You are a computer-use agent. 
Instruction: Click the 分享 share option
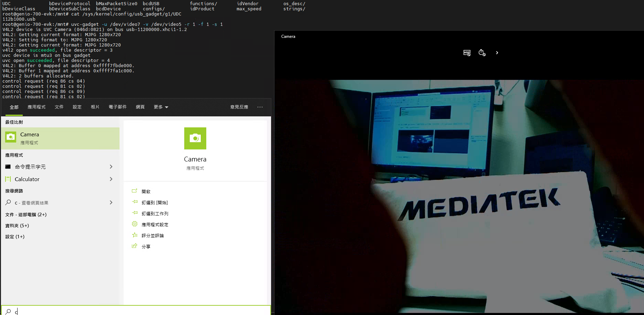[146, 246]
